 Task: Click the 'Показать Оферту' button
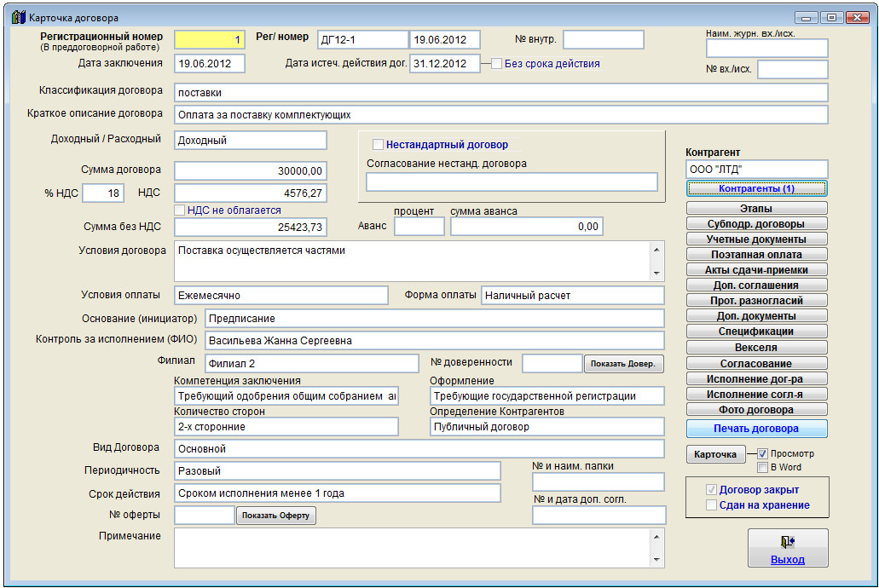pyautogui.click(x=275, y=516)
